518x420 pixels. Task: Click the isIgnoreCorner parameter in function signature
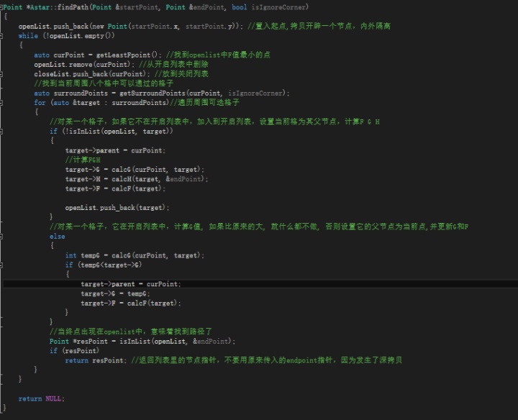click(x=278, y=7)
